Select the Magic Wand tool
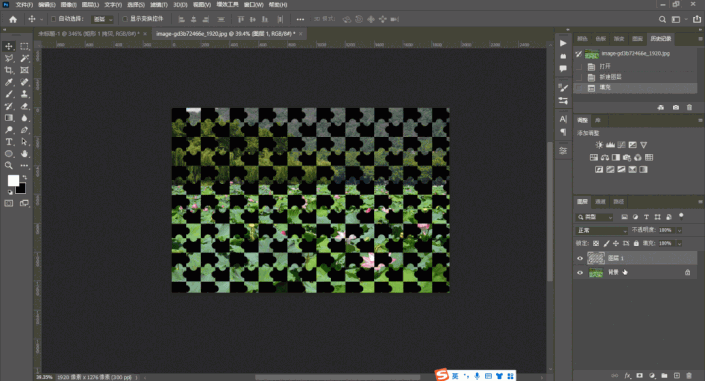The width and height of the screenshot is (705, 381). [24, 58]
